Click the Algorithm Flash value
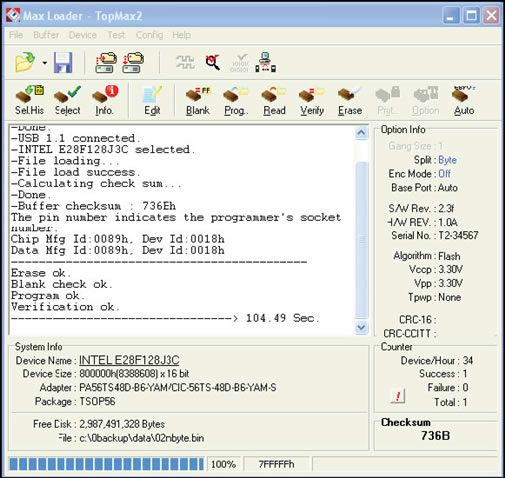 [x=449, y=256]
